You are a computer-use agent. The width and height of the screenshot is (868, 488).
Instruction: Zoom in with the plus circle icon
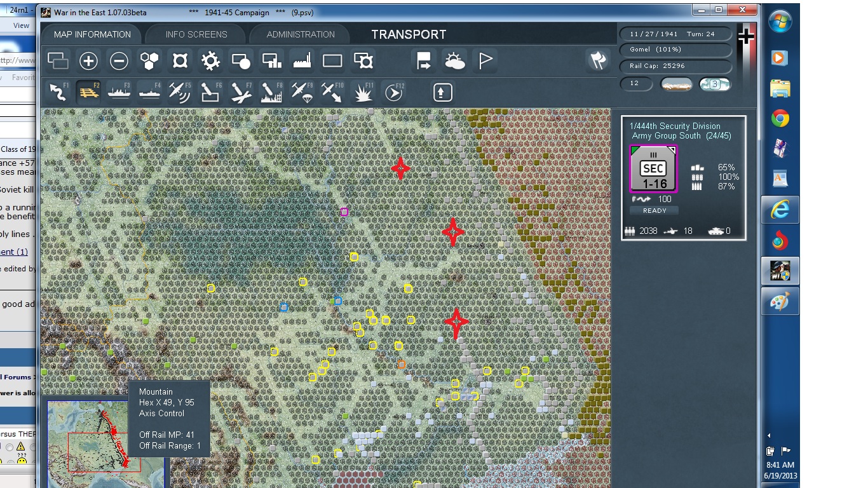point(88,60)
